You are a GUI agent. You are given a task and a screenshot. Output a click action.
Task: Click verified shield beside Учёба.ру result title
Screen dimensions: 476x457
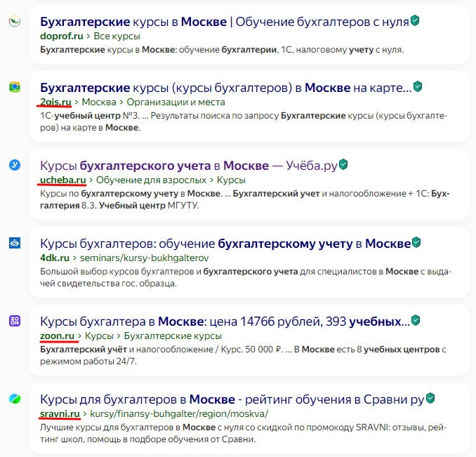(343, 164)
